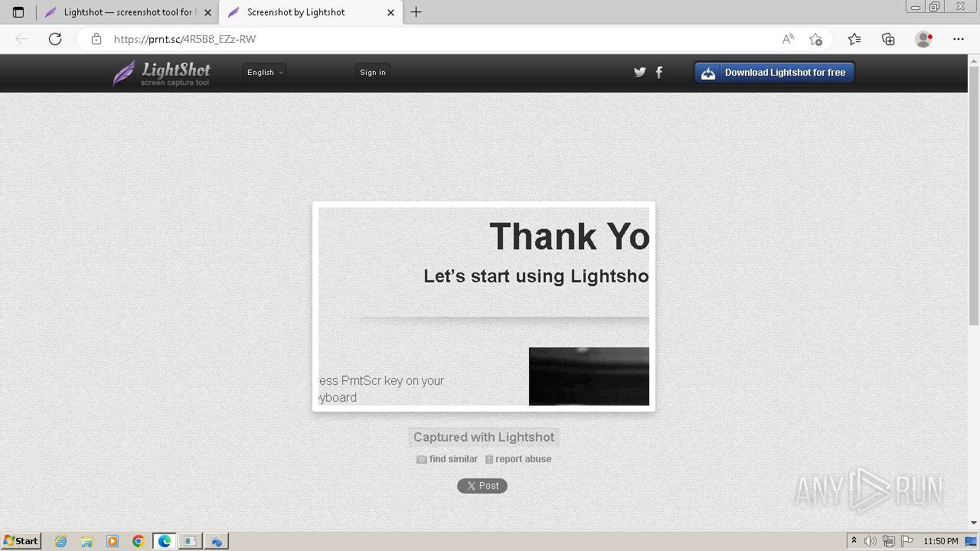
Task: Click the Captured with Lightshot caption
Action: point(484,437)
